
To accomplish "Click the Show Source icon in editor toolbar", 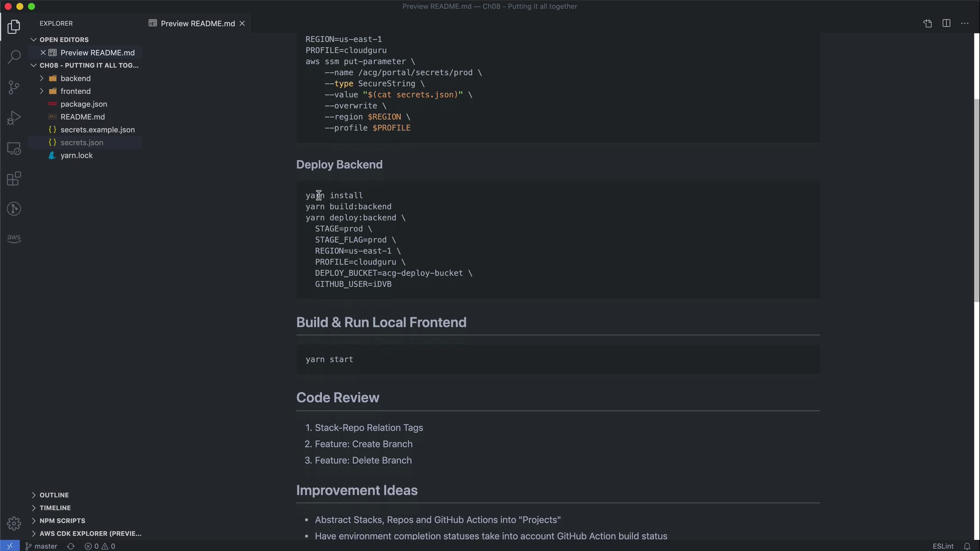I will pos(927,23).
